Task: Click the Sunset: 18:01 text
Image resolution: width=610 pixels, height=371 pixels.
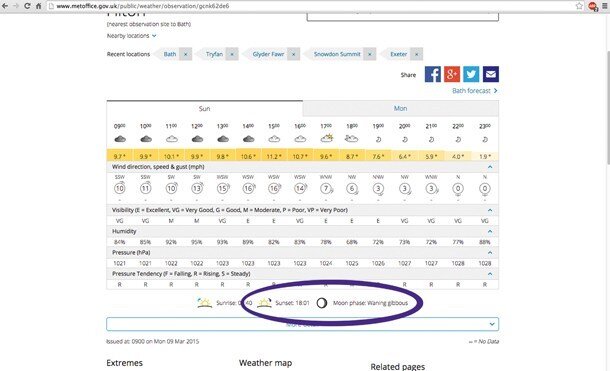Action: [293, 303]
